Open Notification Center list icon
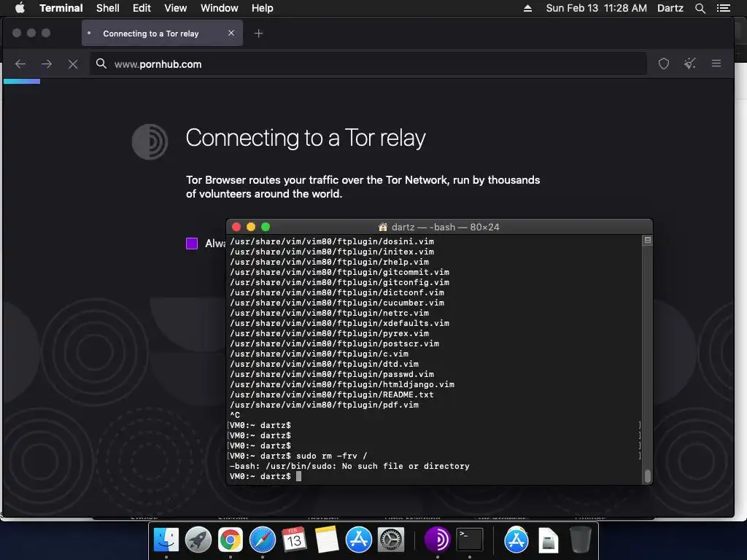The height and width of the screenshot is (560, 747). point(723,8)
